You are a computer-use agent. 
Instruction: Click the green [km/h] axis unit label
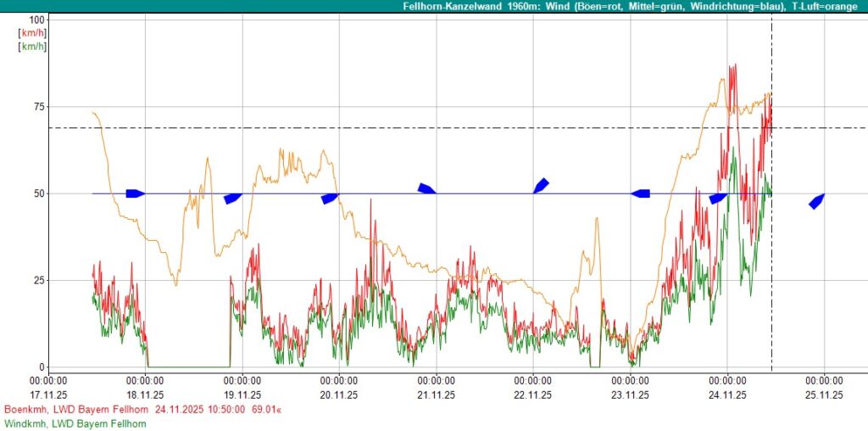click(32, 46)
